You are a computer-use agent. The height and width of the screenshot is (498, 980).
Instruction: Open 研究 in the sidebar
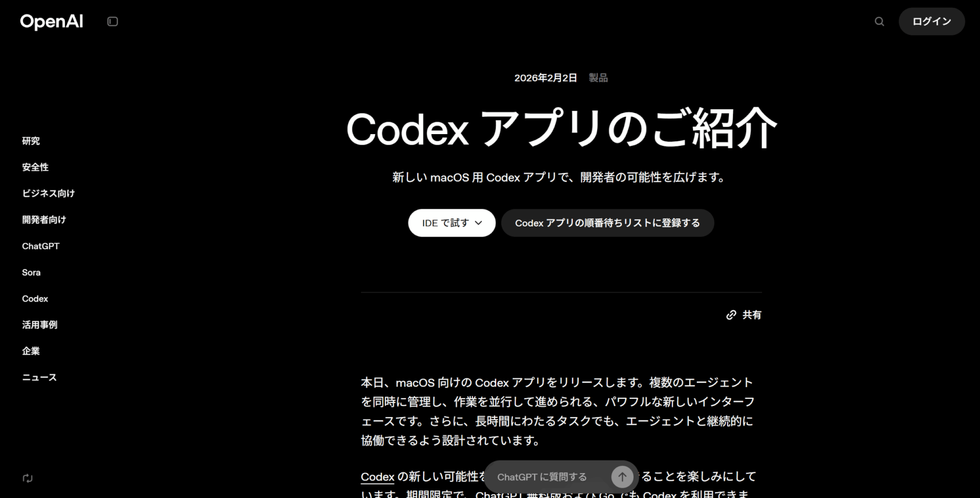31,141
